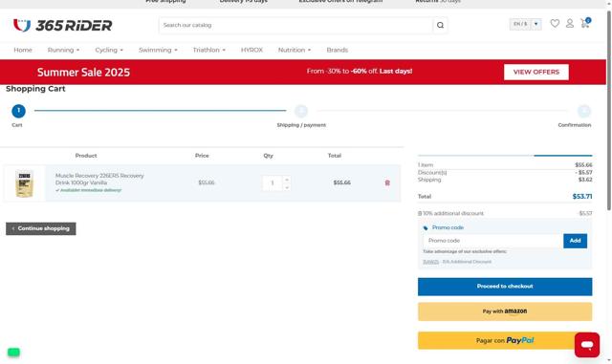Click the Promo code heading link
The width and height of the screenshot is (612, 364).
(448, 227)
